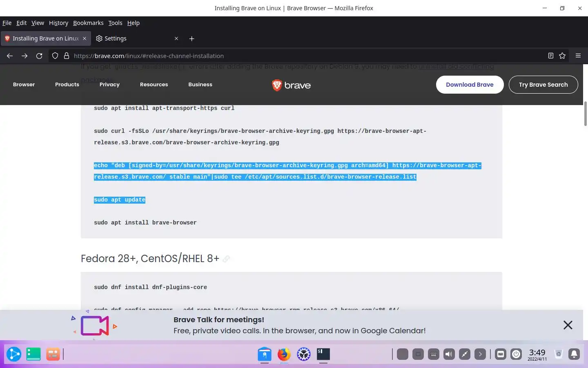Dismiss the Brave Talk banner
The image size is (588, 368).
tap(568, 325)
